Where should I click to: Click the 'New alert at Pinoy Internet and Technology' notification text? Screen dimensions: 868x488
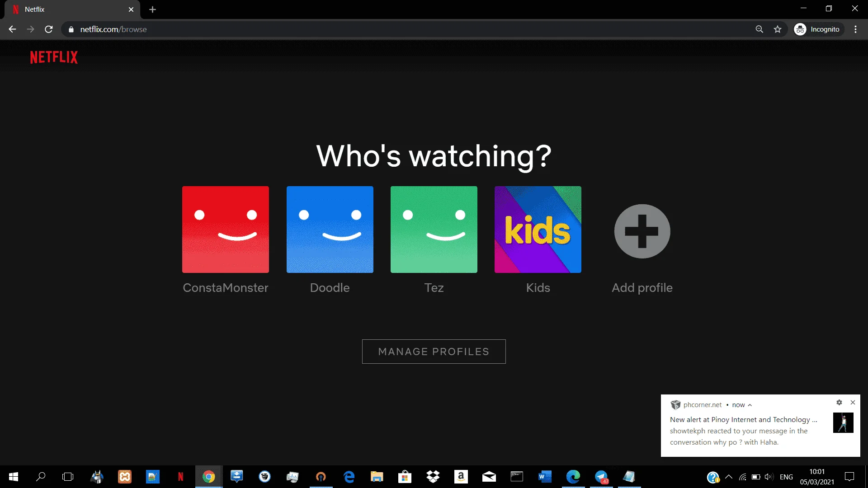pos(744,420)
